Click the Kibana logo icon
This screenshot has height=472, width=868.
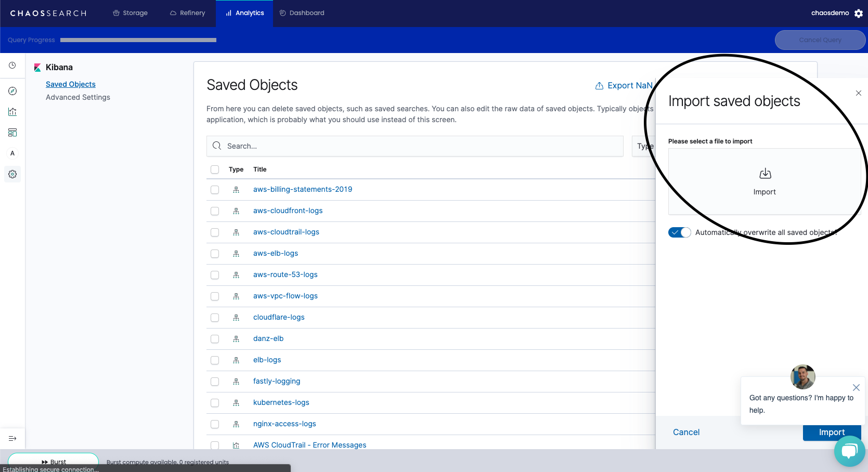[x=37, y=68]
